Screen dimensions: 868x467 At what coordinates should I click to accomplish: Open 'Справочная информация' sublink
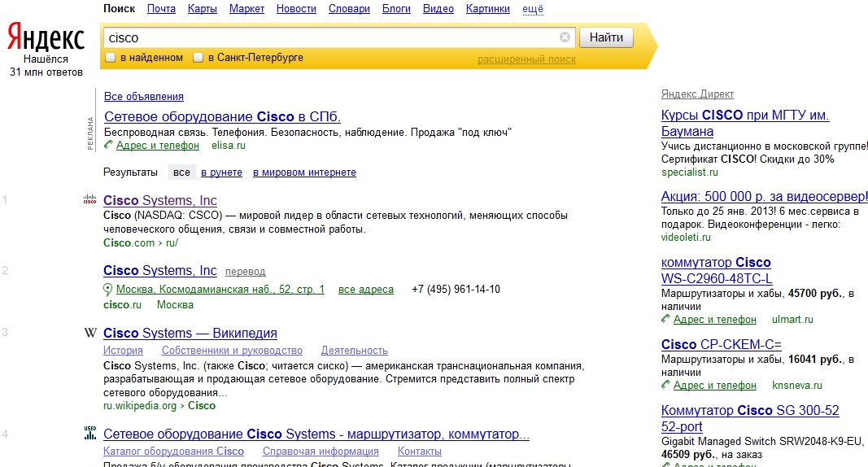point(321,451)
